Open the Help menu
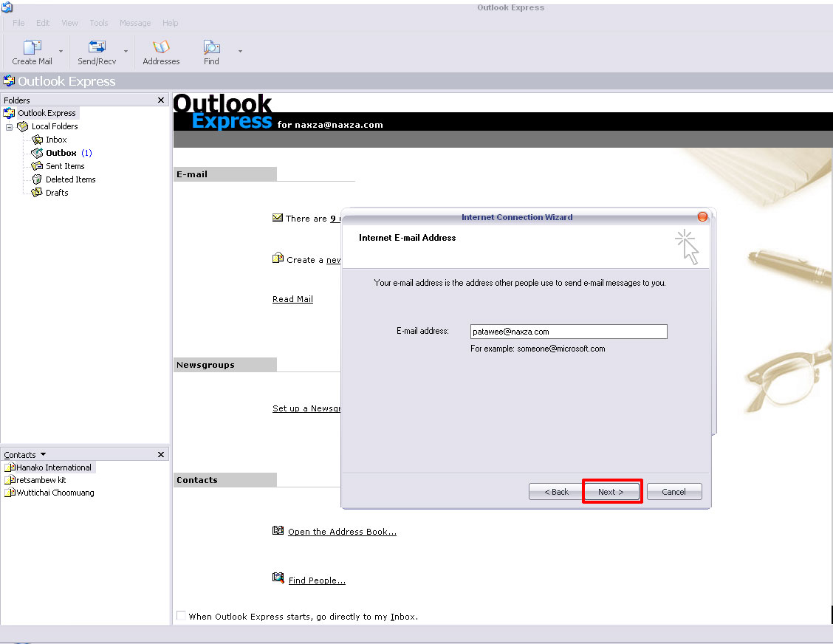 pyautogui.click(x=171, y=23)
